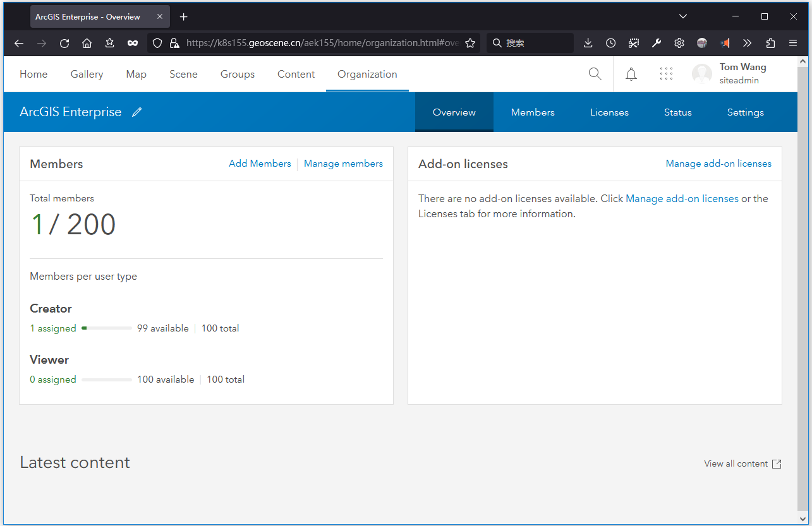
Task: Close the ArcGIS Enterprise - Overview tab
Action: [160, 17]
